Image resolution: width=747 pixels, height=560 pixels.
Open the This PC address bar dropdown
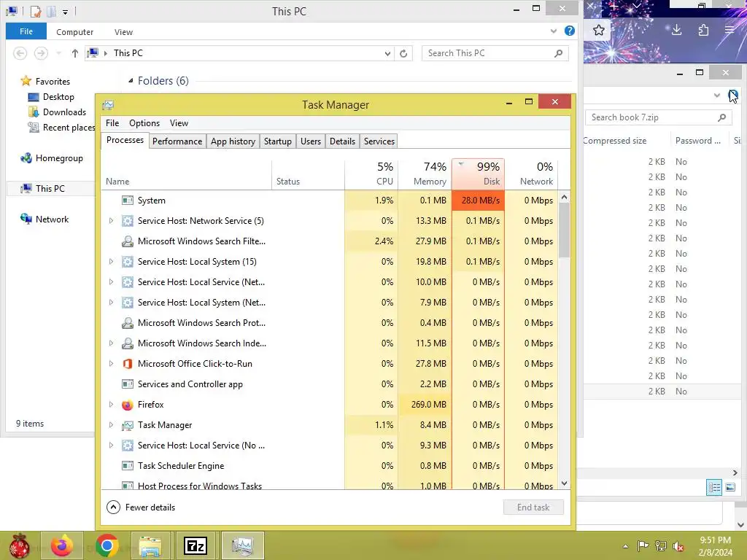point(387,53)
